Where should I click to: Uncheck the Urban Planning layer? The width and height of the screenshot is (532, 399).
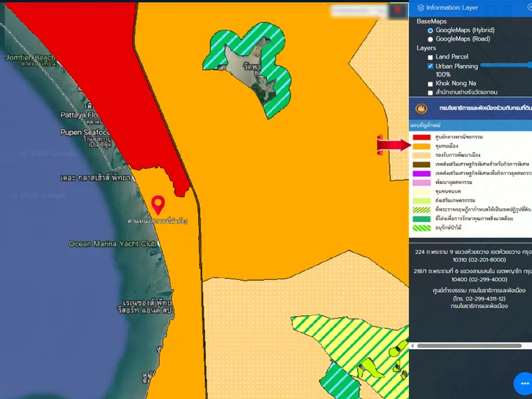pos(430,66)
